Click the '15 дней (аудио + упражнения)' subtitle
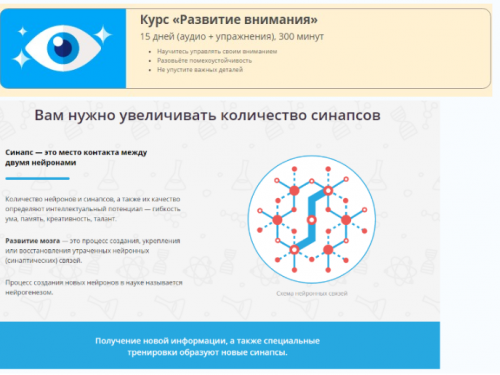Image resolution: width=500 pixels, height=375 pixels. (x=232, y=36)
